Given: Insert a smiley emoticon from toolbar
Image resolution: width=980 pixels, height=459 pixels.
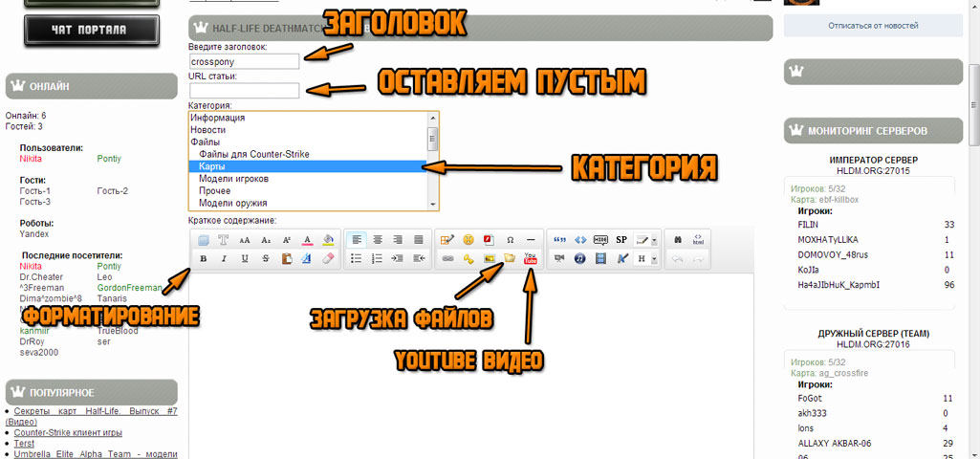Looking at the screenshot, I should coord(468,240).
